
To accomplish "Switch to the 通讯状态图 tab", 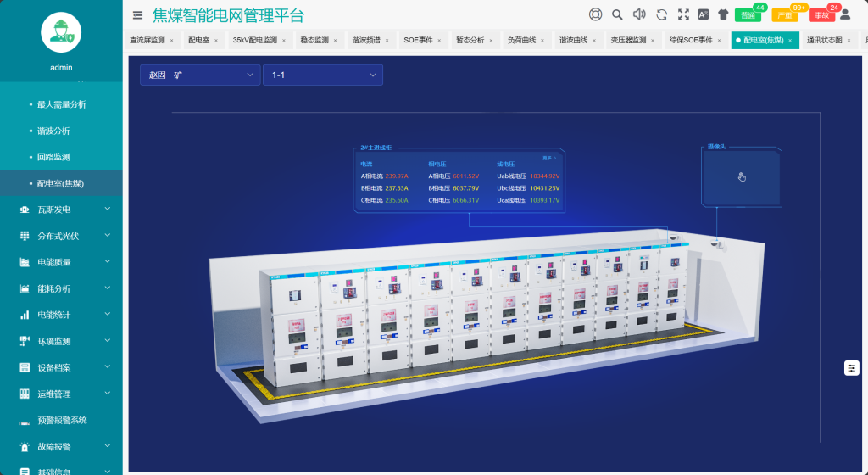I will 829,41.
